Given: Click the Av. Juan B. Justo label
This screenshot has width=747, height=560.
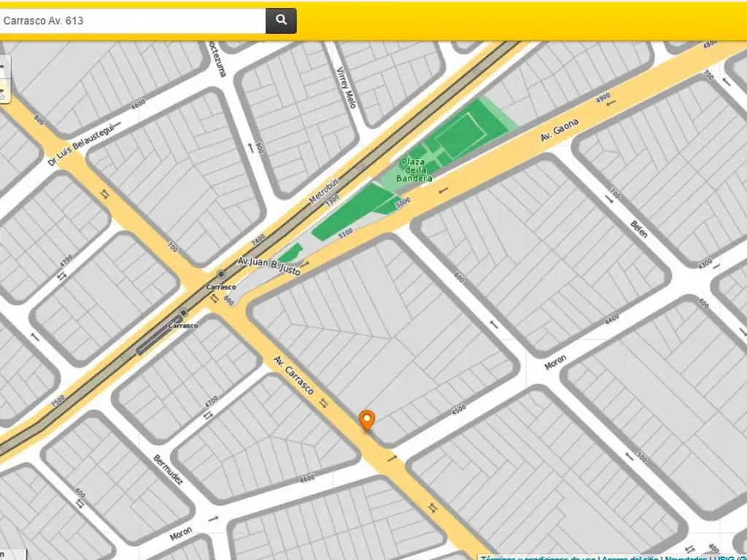Looking at the screenshot, I should pos(268,265).
